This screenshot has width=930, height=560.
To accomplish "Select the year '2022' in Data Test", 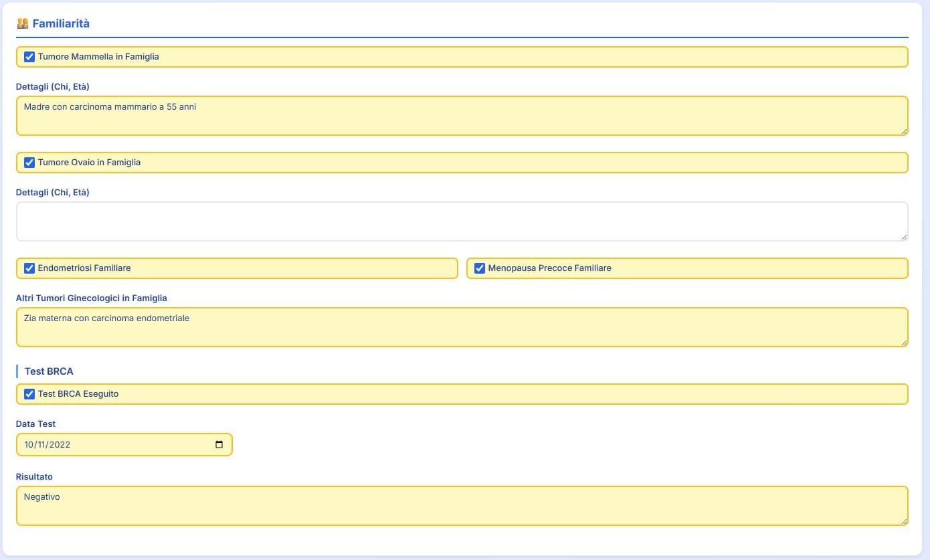I will pos(59,445).
